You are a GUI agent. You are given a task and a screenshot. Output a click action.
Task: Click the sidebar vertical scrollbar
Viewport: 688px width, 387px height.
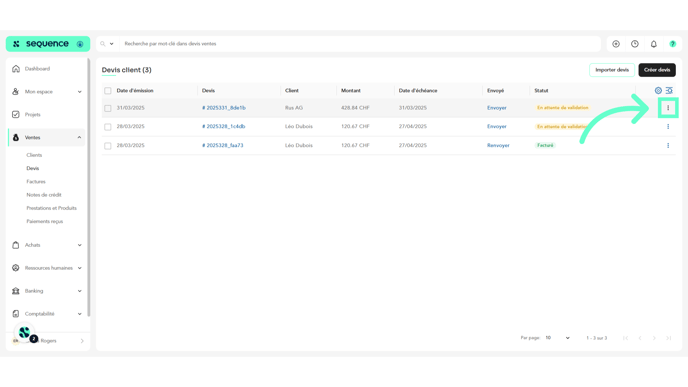(x=89, y=187)
